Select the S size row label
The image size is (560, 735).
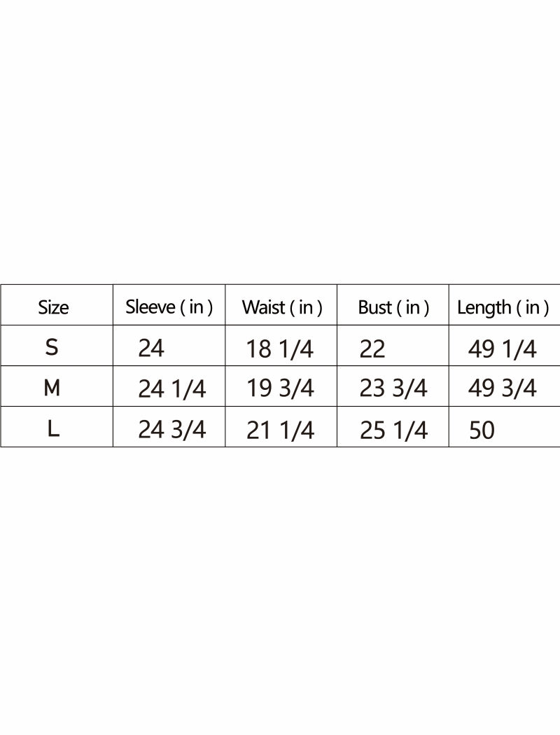[x=52, y=347]
